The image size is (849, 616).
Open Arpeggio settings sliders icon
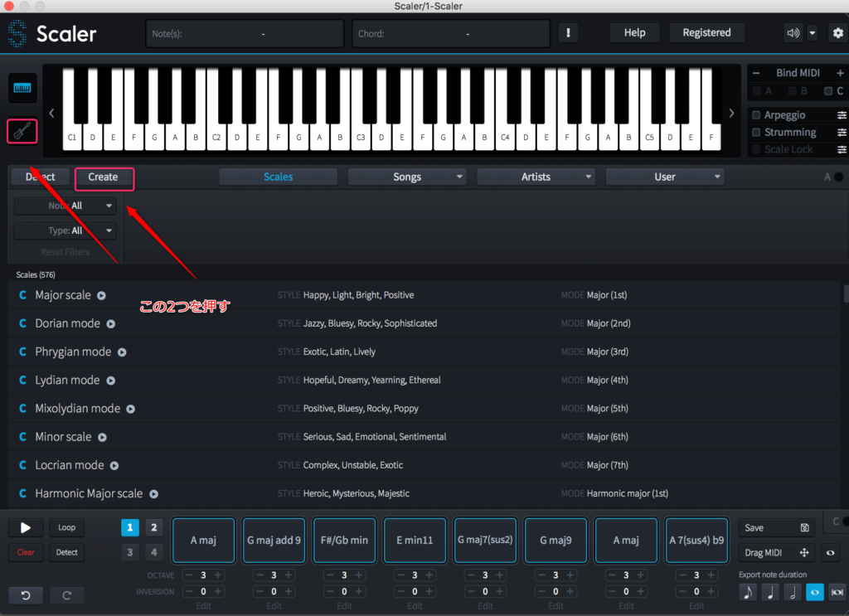842,115
